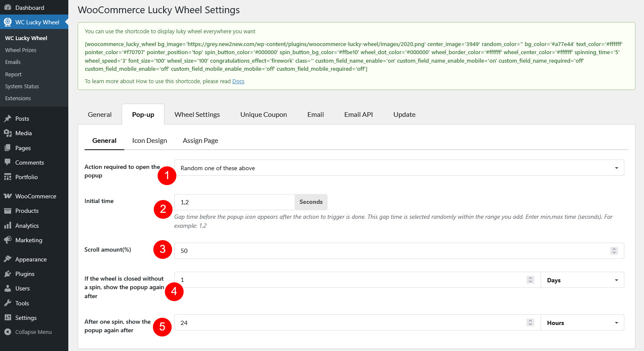The width and height of the screenshot is (644, 351).
Task: Open the Hours unit dropdown
Action: [582, 323]
